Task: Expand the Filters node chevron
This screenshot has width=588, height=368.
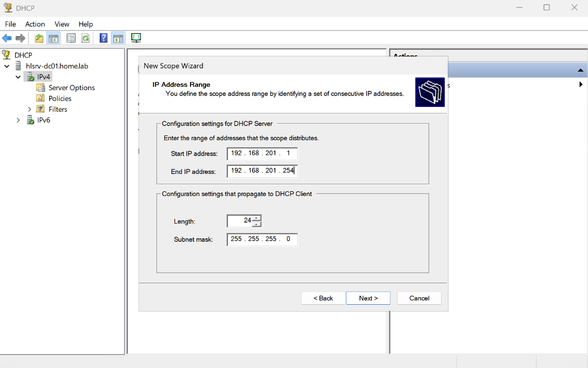Action: (29, 109)
